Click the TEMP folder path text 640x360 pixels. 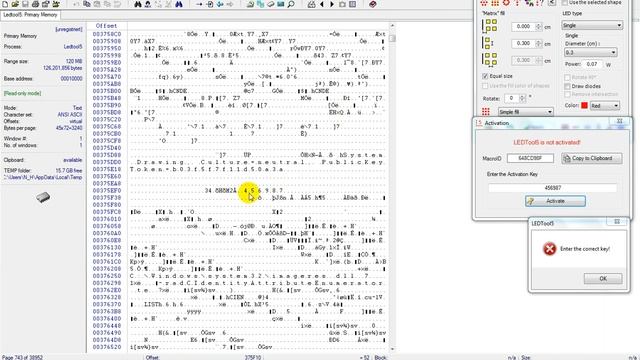point(43,178)
